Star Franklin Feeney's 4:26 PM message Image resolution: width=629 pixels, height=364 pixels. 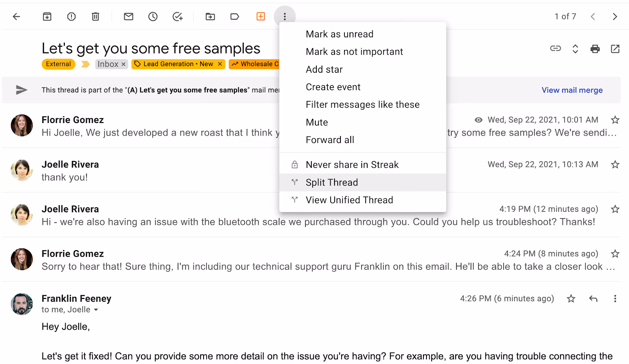pos(571,299)
